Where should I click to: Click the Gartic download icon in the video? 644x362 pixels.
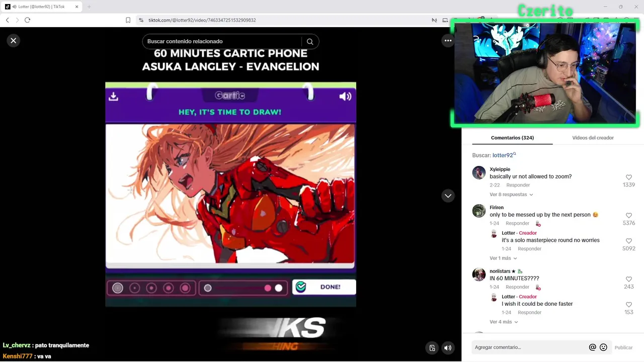[x=113, y=97]
